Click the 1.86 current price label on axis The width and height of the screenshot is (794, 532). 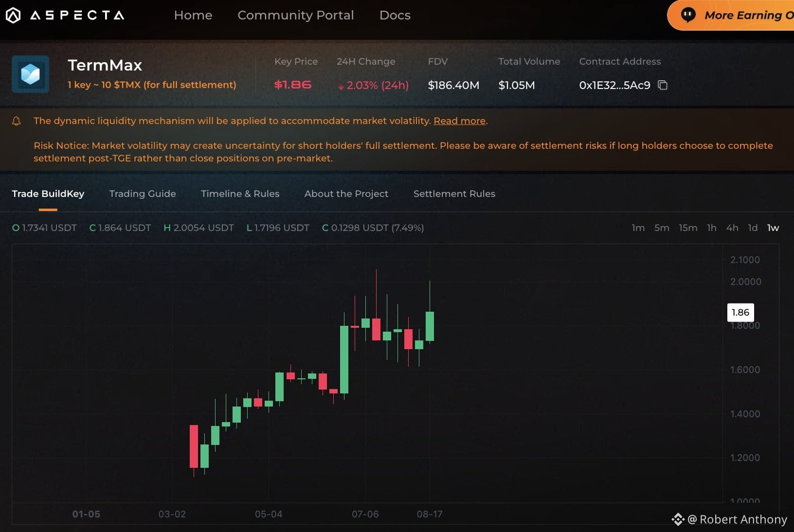[x=740, y=312]
